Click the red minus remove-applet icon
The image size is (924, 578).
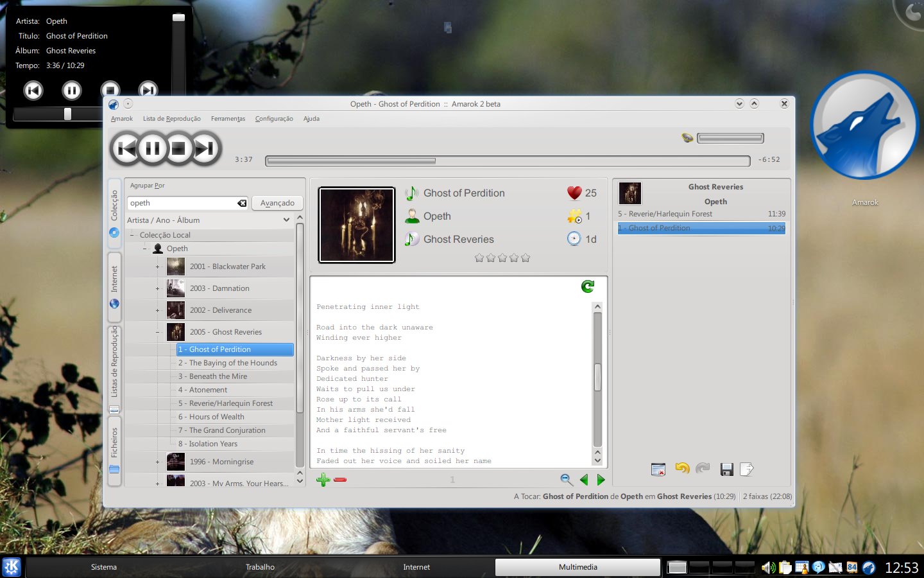tap(340, 480)
